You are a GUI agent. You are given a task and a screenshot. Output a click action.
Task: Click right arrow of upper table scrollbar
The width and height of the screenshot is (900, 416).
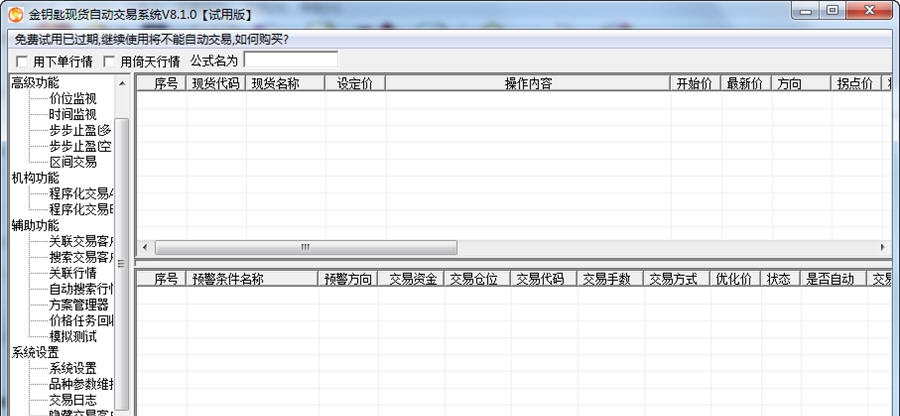point(882,248)
